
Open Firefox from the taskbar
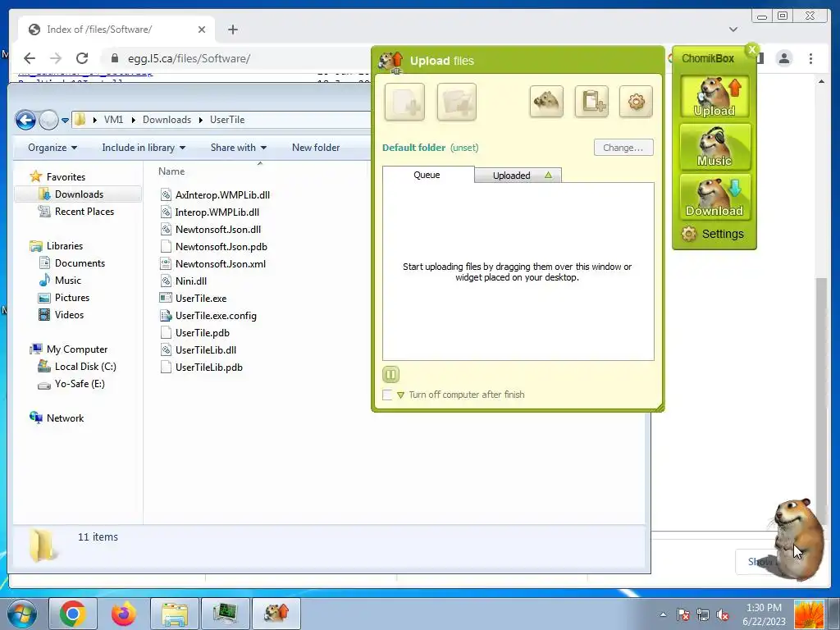(124, 614)
